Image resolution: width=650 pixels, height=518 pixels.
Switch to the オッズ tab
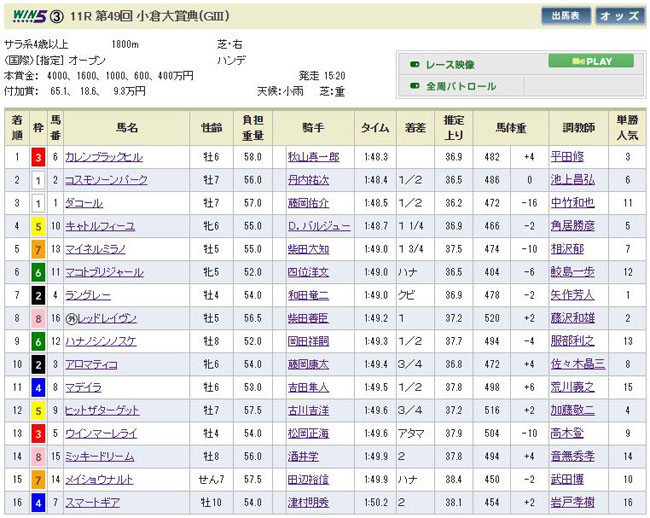click(619, 16)
